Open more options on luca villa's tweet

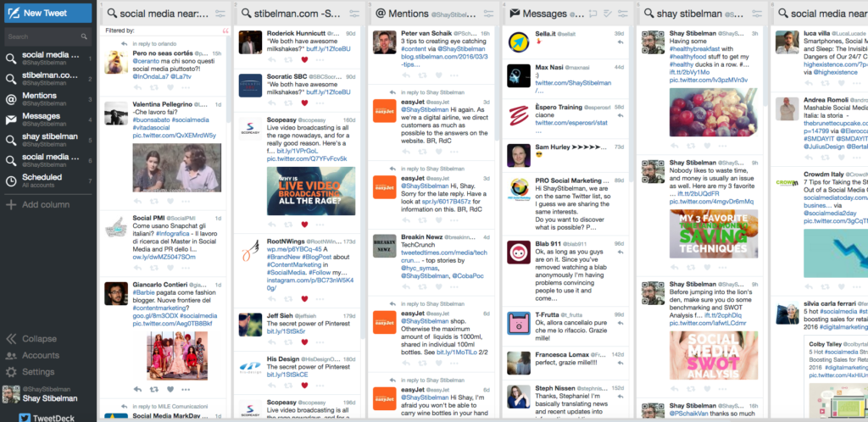click(x=856, y=84)
